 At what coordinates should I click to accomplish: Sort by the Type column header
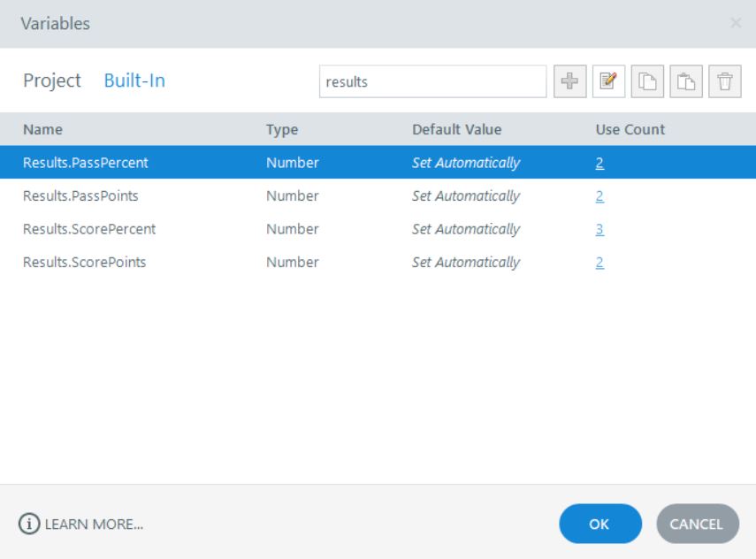tap(282, 129)
